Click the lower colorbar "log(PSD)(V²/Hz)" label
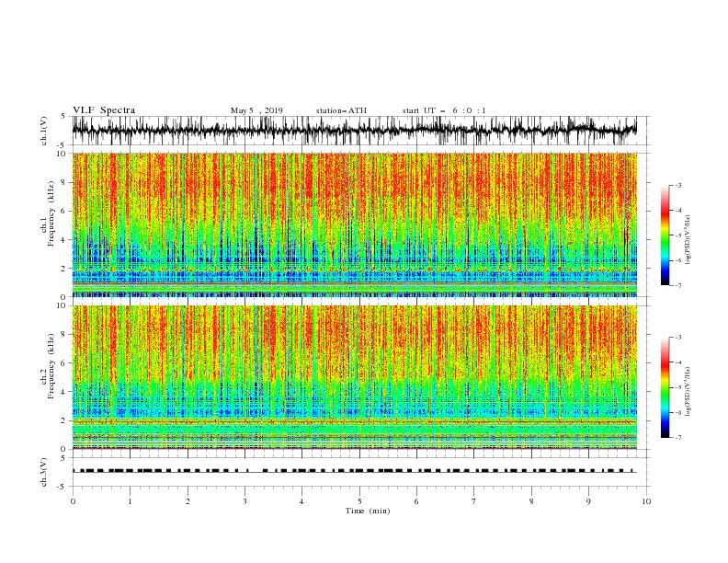 point(688,391)
